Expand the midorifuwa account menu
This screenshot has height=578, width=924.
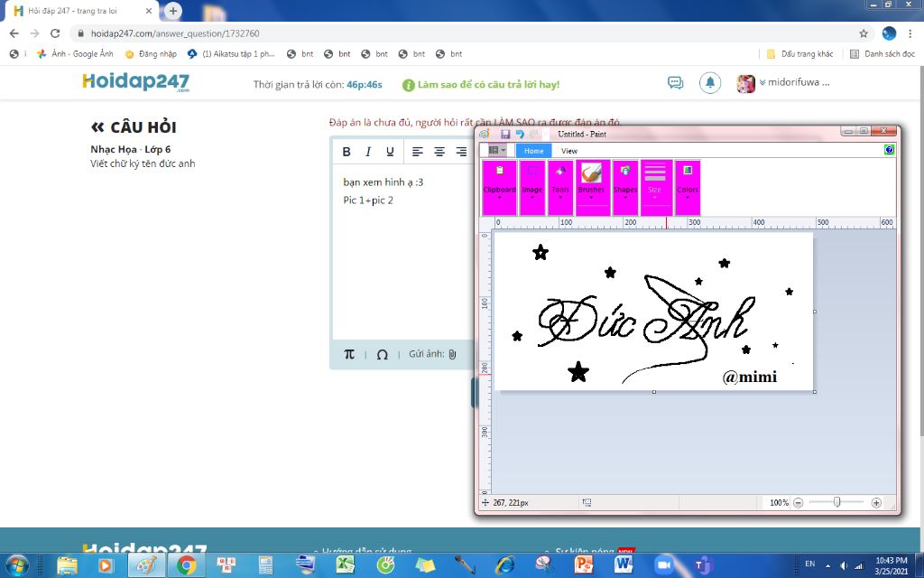(794, 82)
